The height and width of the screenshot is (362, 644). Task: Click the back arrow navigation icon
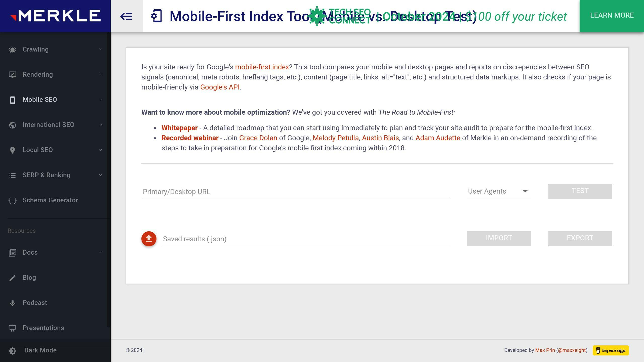(x=127, y=16)
